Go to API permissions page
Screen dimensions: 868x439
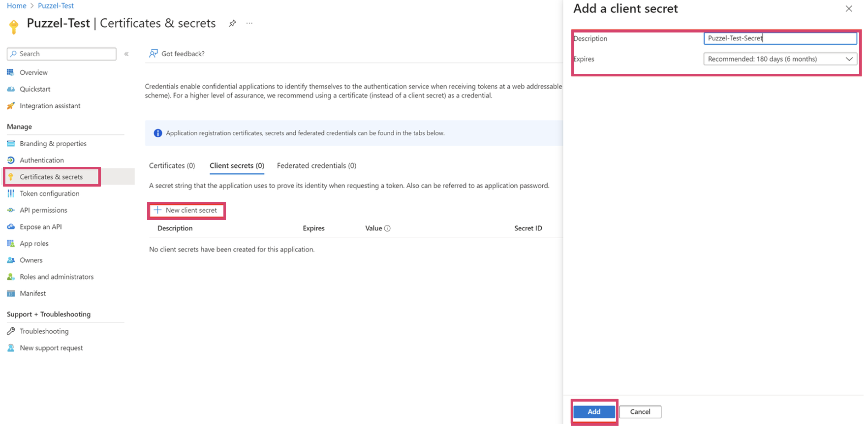pyautogui.click(x=43, y=210)
